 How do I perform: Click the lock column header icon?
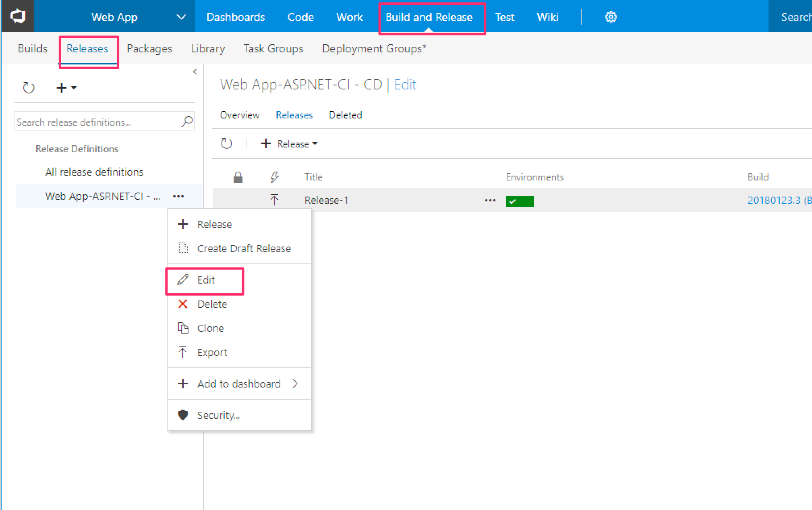click(238, 177)
